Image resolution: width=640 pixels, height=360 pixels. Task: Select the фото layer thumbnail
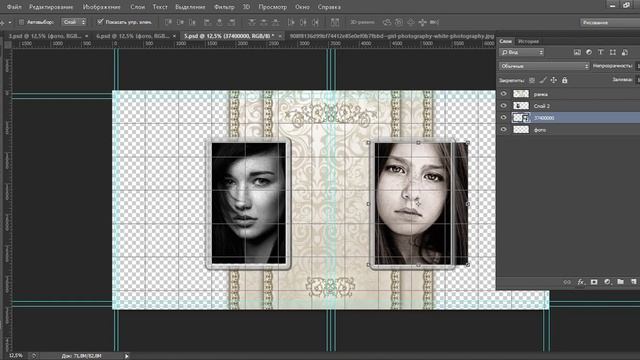(521, 130)
